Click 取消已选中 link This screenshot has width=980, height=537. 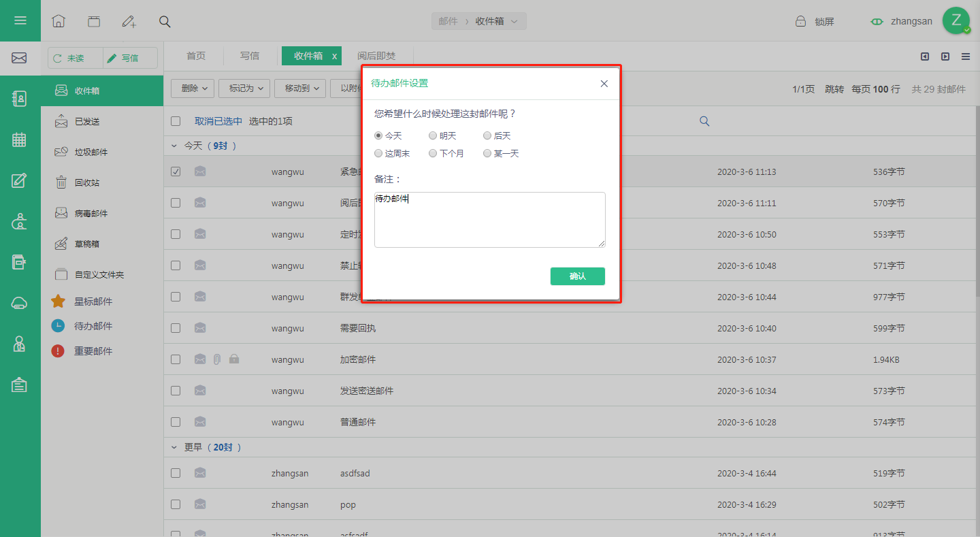pyautogui.click(x=218, y=121)
